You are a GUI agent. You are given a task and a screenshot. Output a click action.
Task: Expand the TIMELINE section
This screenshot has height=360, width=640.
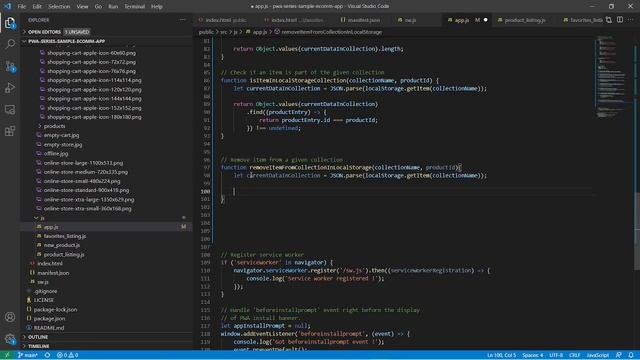[x=38, y=346]
